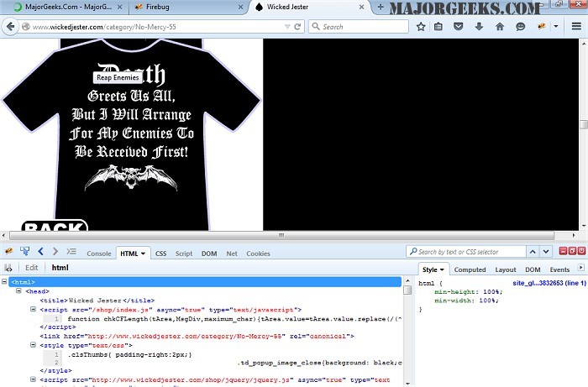Open the Firebug bug menu icon in panel
The width and height of the screenshot is (588, 387).
tap(8, 251)
